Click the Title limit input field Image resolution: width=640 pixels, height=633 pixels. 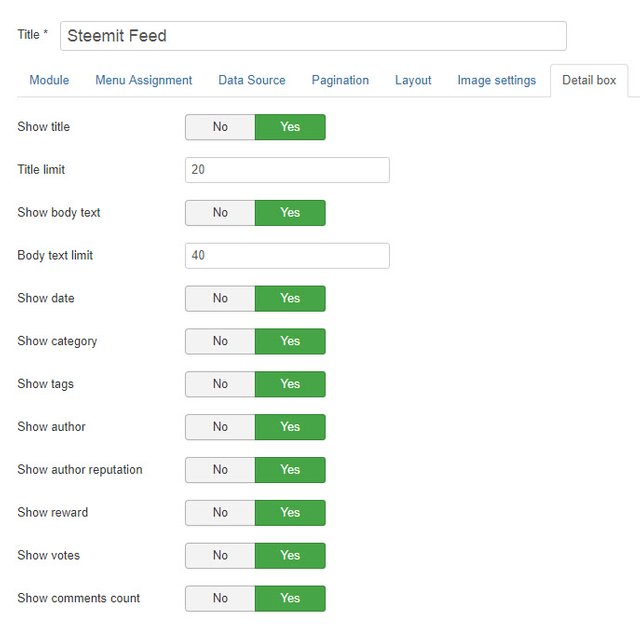click(287, 170)
